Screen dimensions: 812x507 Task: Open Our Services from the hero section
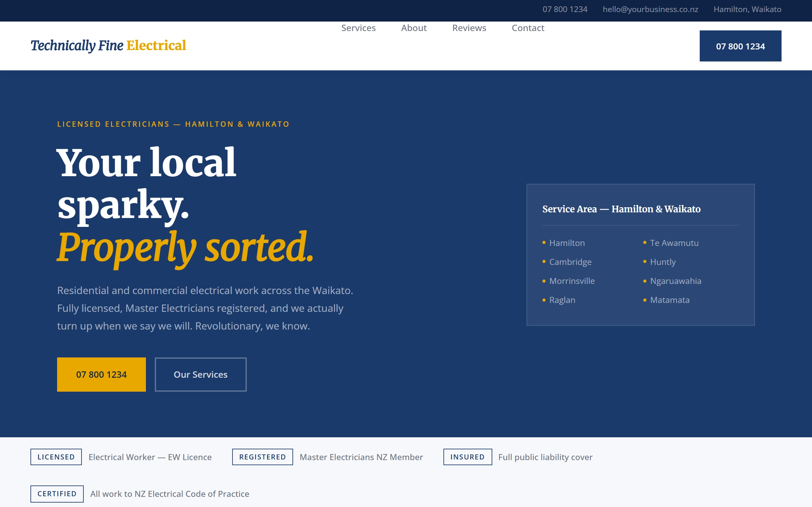[x=200, y=375]
